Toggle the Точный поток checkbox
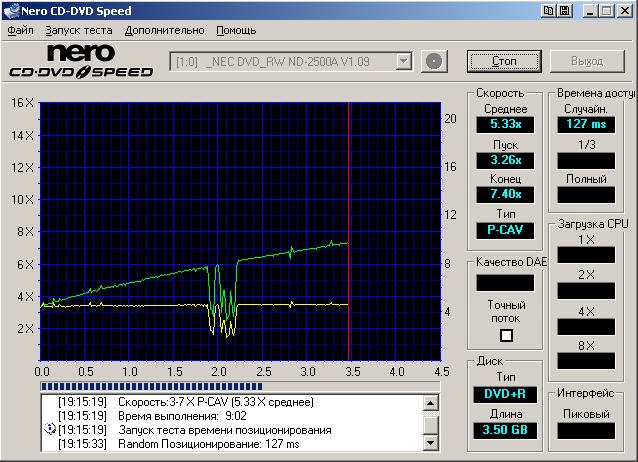638x462 pixels. [x=506, y=335]
